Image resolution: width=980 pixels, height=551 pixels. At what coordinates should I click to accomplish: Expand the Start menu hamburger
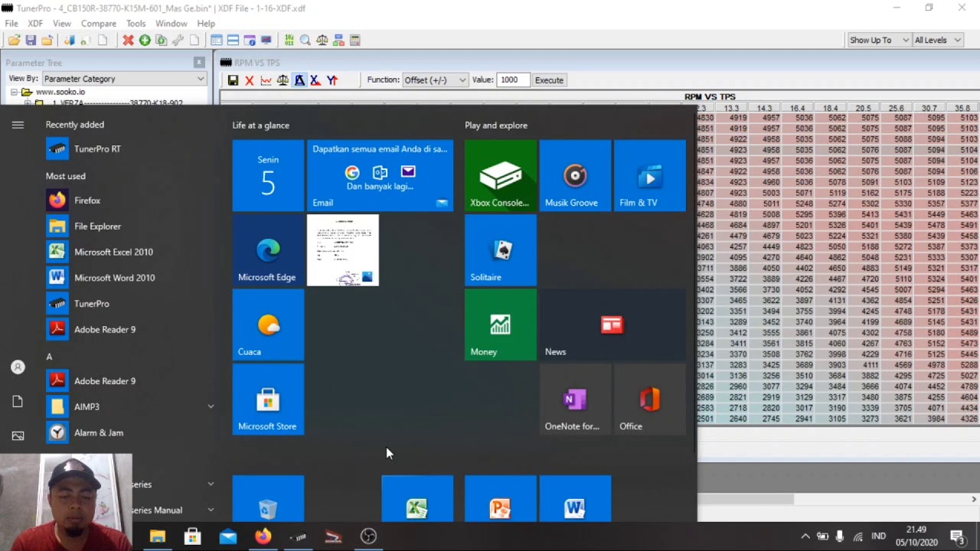tap(18, 125)
